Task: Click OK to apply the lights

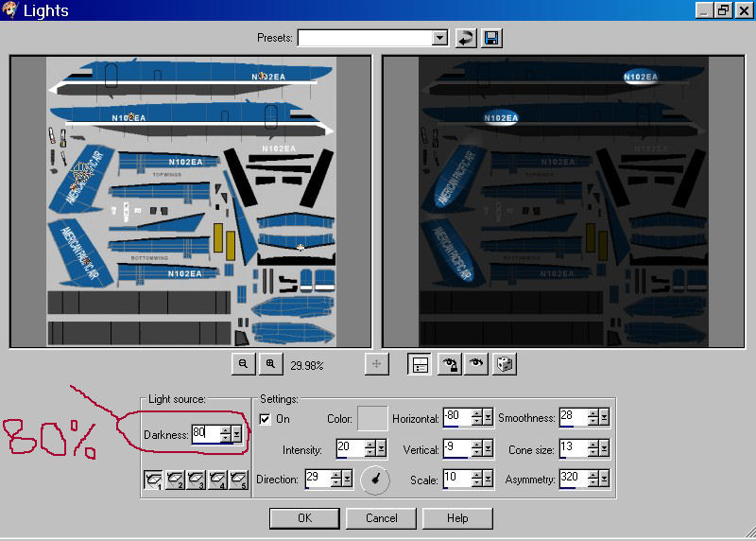Action: pos(304,518)
